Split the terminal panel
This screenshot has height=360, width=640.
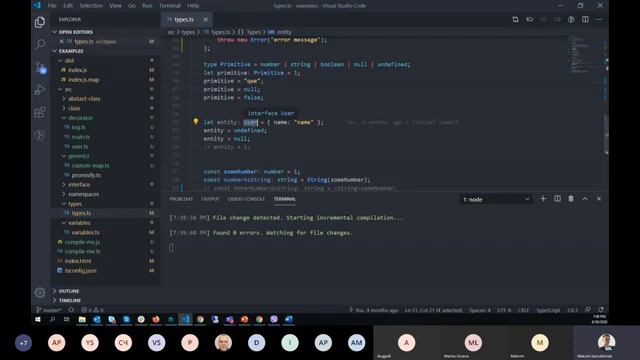click(x=557, y=198)
